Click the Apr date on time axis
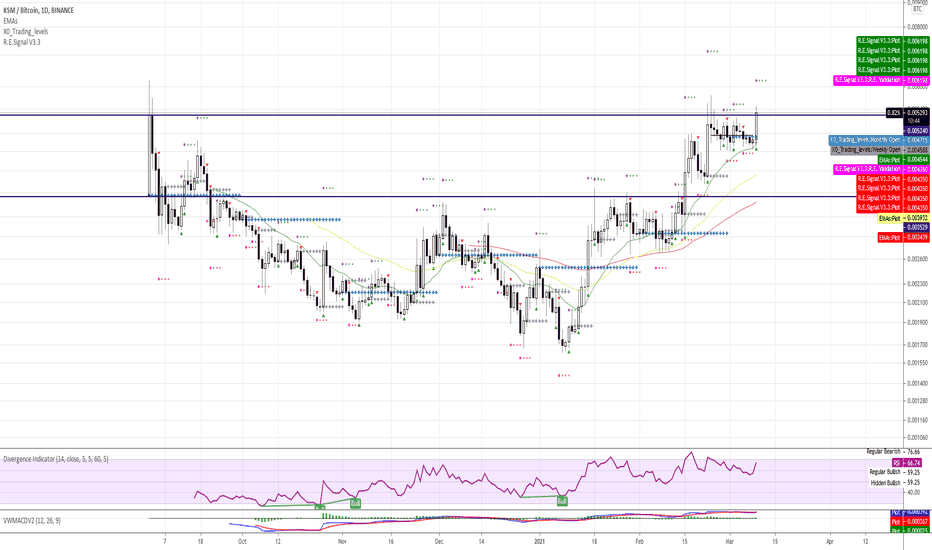The image size is (932, 550). click(x=830, y=542)
